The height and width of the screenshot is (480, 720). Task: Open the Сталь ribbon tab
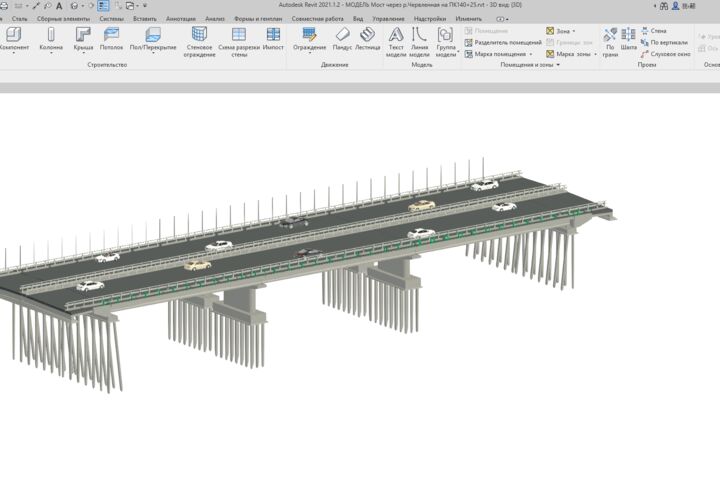coord(19,19)
